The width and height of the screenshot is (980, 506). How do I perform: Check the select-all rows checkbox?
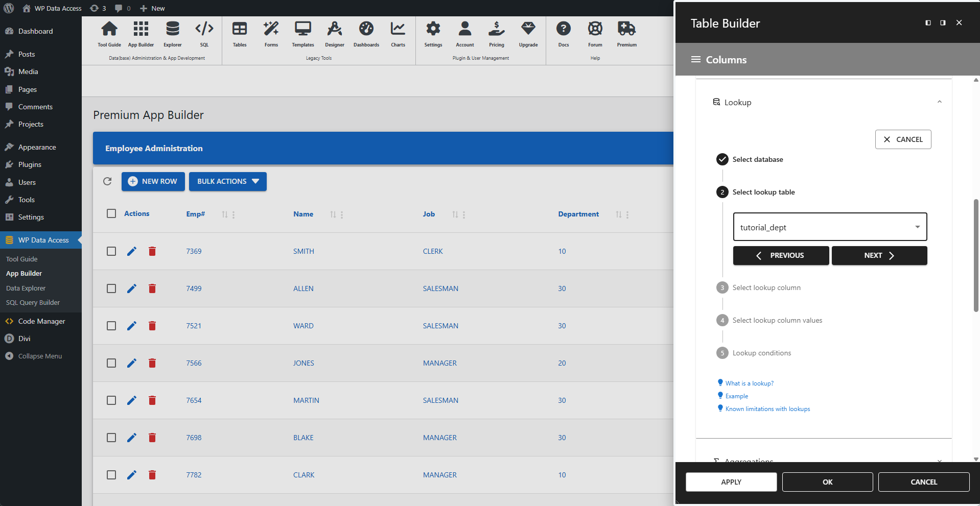[x=111, y=213]
